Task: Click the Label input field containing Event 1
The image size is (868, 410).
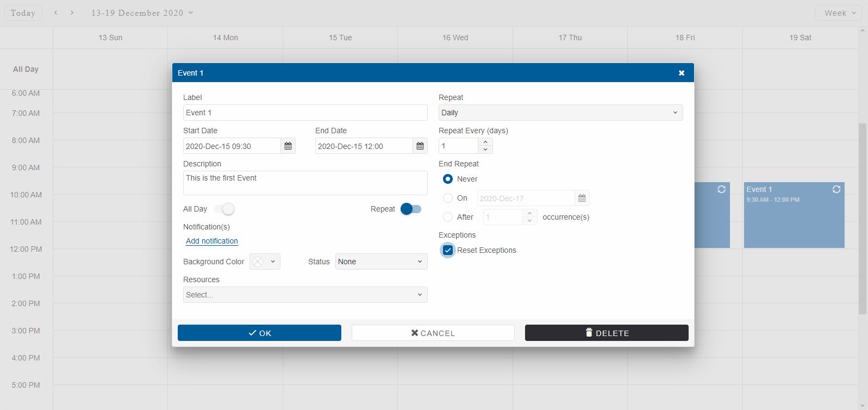Action: pyautogui.click(x=305, y=113)
